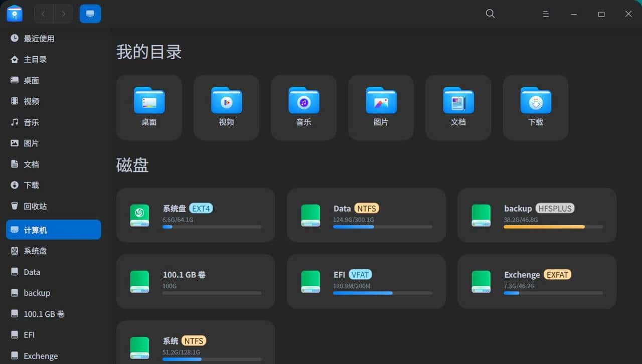This screenshot has width=642, height=364.
Task: Select the Data disk in the sidebar
Action: (x=32, y=272)
